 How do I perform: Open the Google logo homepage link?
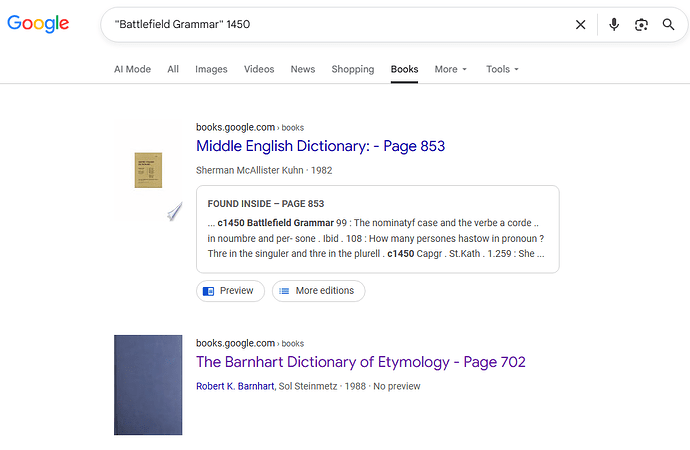(38, 23)
